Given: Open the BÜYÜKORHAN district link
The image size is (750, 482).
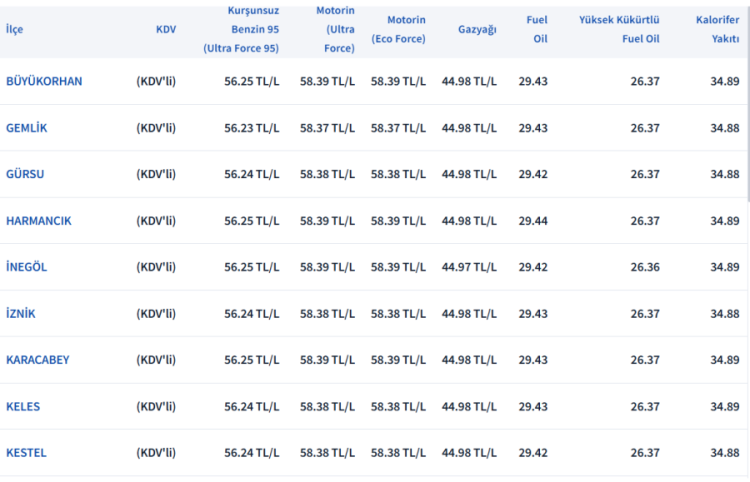Looking at the screenshot, I should [x=44, y=81].
